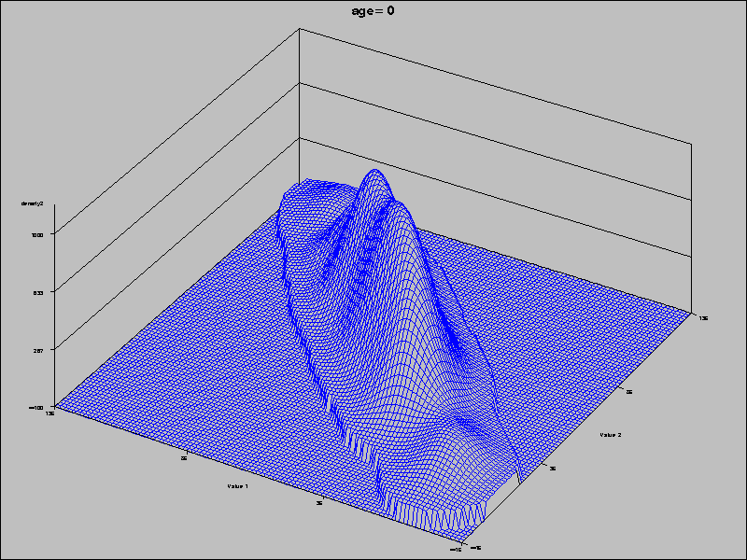
Task: Pick the 35 tick on Value 2 axis
Action: (x=553, y=469)
